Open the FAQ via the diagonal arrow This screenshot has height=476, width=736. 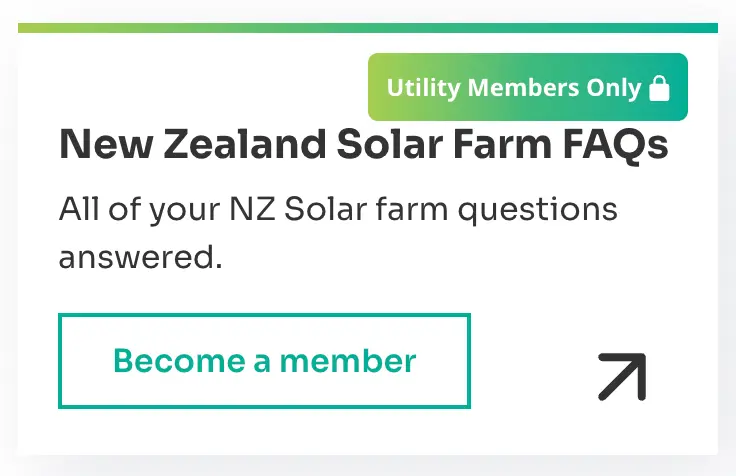point(622,377)
